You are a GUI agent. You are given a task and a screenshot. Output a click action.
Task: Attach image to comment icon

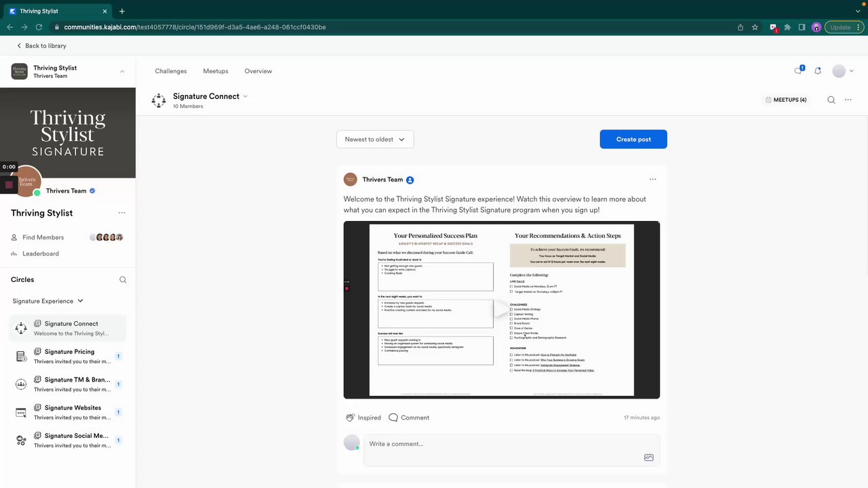649,457
